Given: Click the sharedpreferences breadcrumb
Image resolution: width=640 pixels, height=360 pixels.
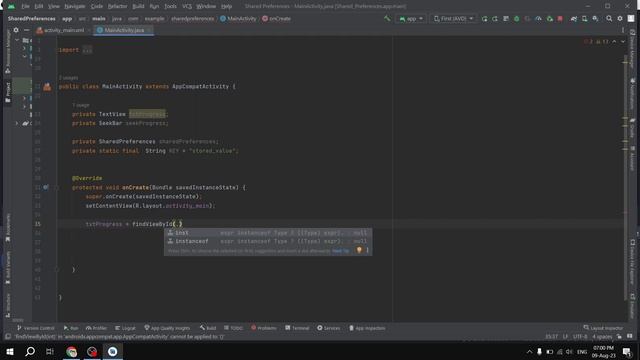Looking at the screenshot, I should (x=192, y=19).
